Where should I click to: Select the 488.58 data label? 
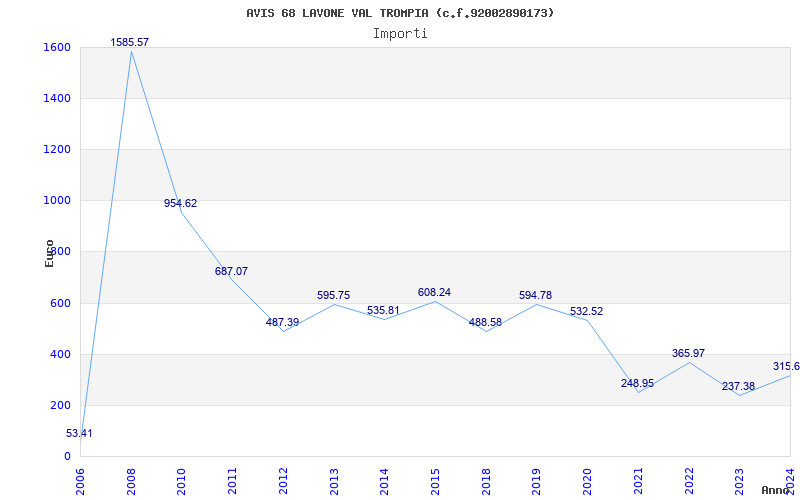[x=485, y=322]
